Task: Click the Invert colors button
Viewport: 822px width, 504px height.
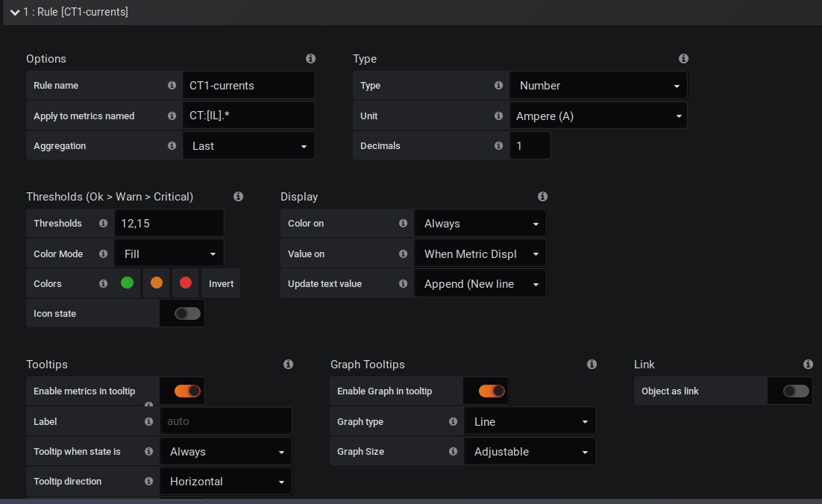Action: coord(221,283)
